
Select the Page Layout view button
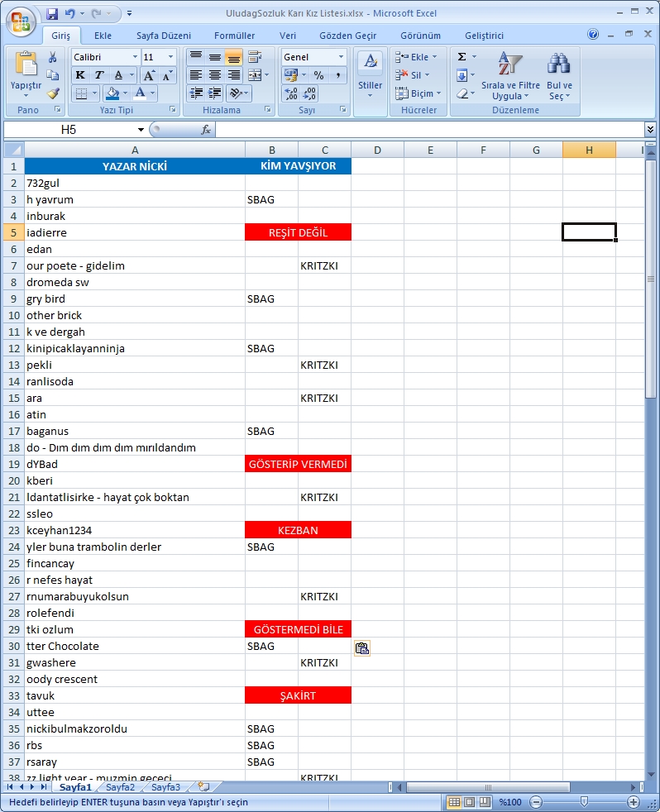469,802
